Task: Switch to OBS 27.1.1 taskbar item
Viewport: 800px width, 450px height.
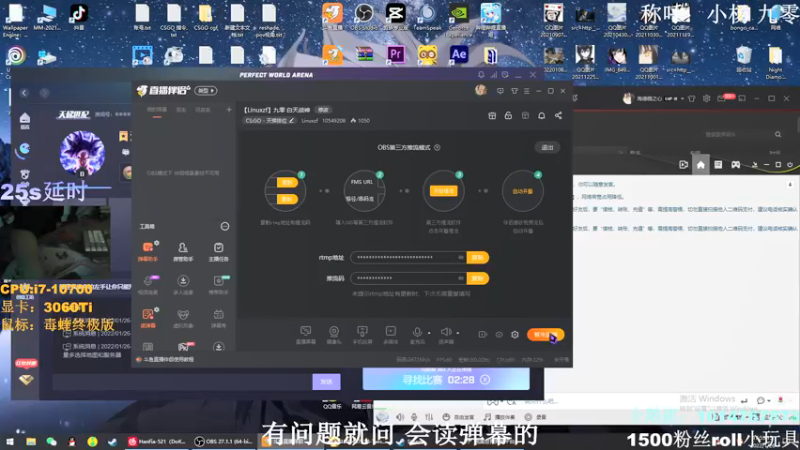Action: click(224, 441)
